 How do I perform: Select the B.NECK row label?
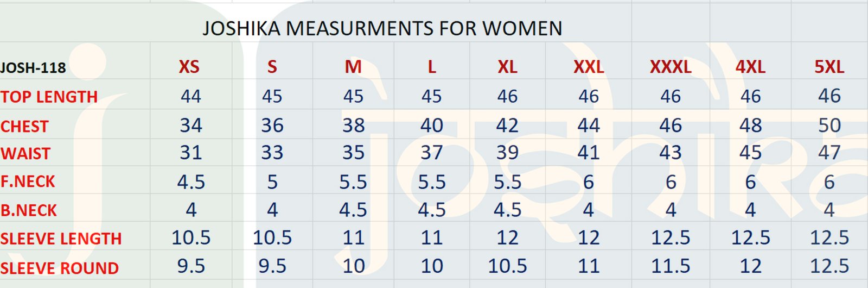[x=28, y=210]
